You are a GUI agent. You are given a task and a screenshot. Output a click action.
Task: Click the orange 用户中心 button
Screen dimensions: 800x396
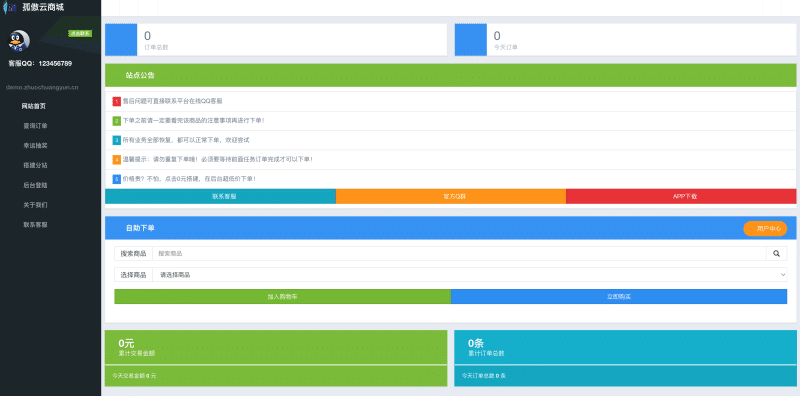pos(765,229)
